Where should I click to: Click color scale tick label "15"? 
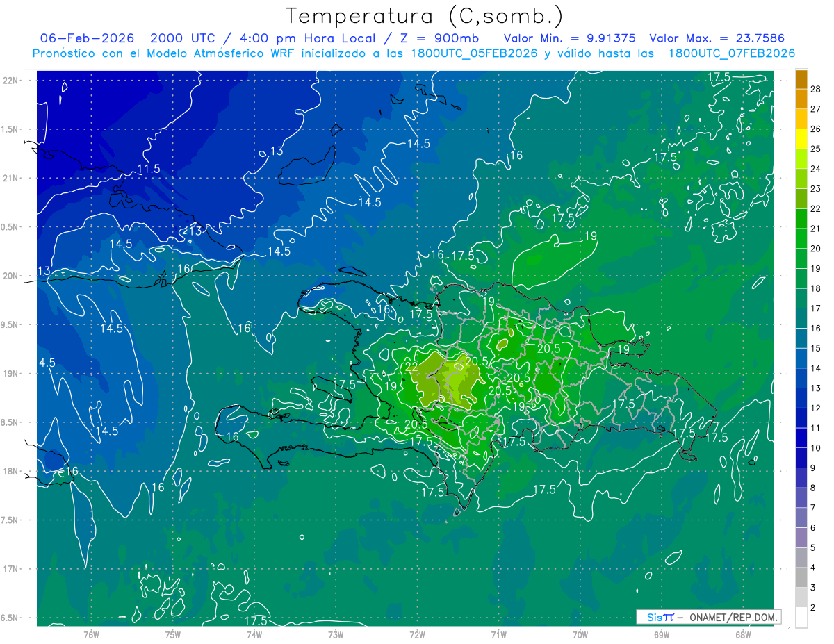pos(816,348)
